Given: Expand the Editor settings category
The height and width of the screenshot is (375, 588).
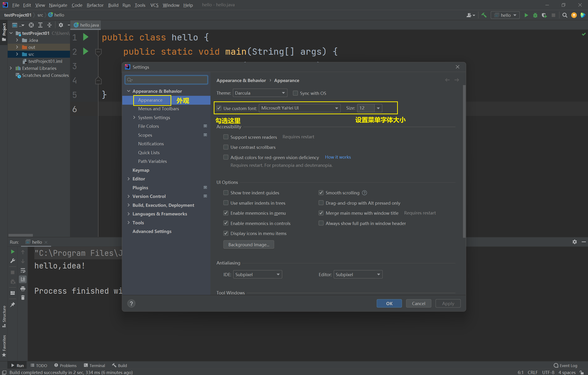Looking at the screenshot, I should point(129,179).
